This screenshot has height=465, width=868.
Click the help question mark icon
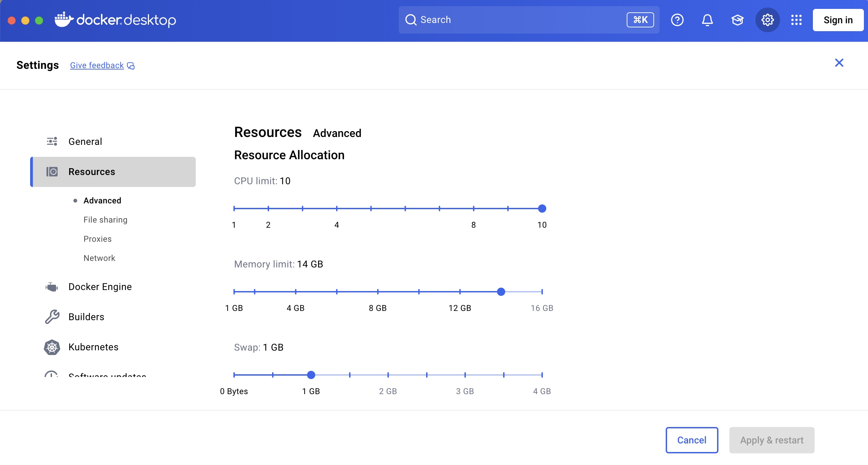pyautogui.click(x=677, y=20)
